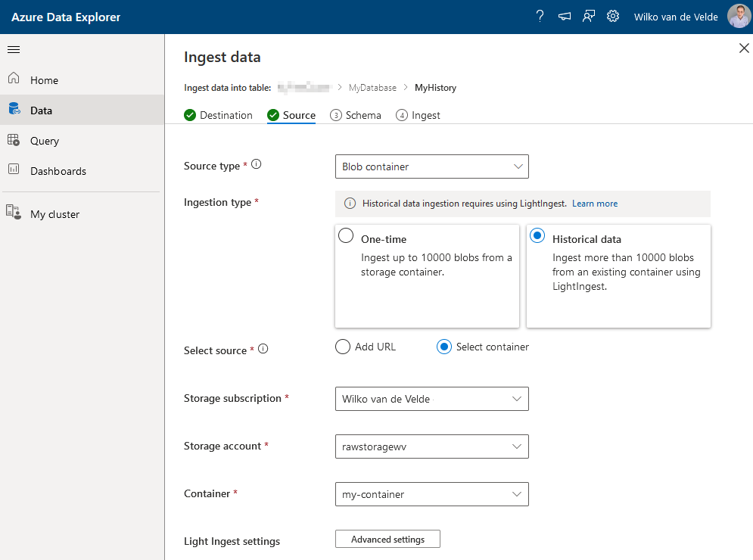Viewport: 753px width, 560px height.
Task: Toggle the hamburger navigation menu
Action: coord(14,50)
